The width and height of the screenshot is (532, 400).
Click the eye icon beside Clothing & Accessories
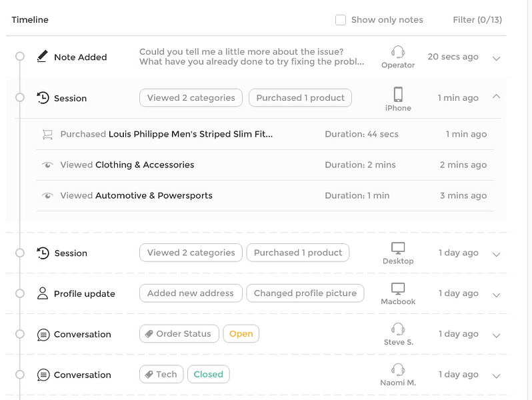point(47,165)
